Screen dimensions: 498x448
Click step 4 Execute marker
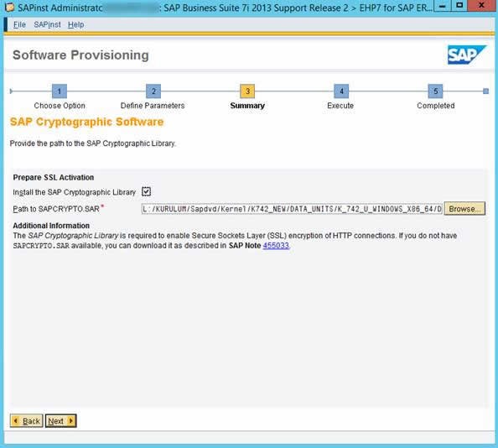point(341,91)
